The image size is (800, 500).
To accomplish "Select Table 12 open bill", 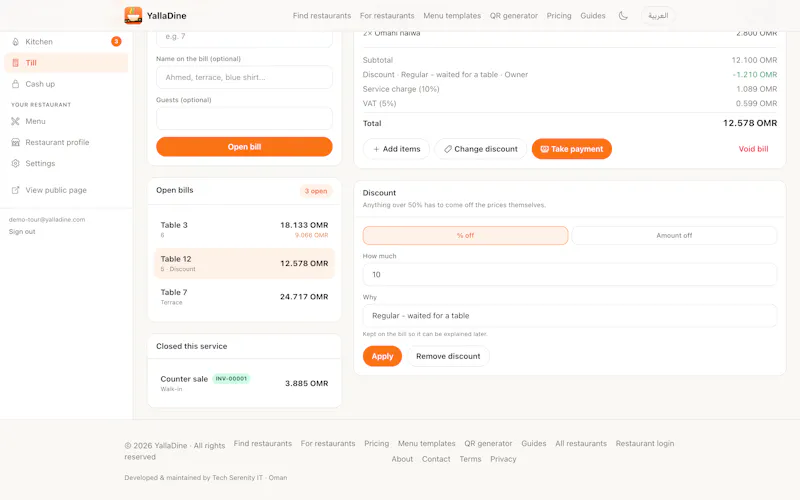I will point(244,263).
